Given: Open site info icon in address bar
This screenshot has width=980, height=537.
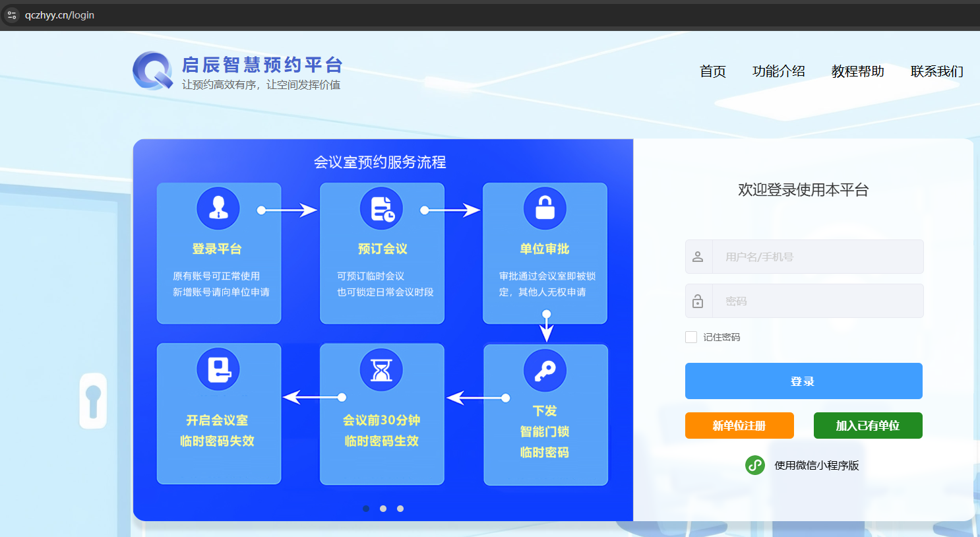Looking at the screenshot, I should pos(12,15).
